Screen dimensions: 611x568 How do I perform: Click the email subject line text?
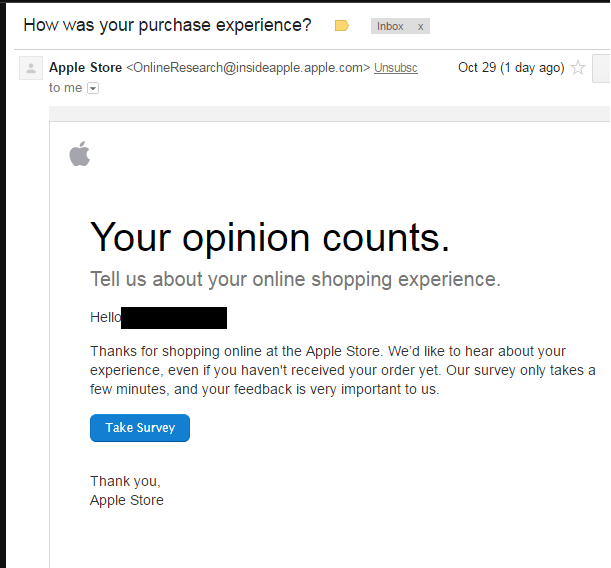[x=167, y=25]
